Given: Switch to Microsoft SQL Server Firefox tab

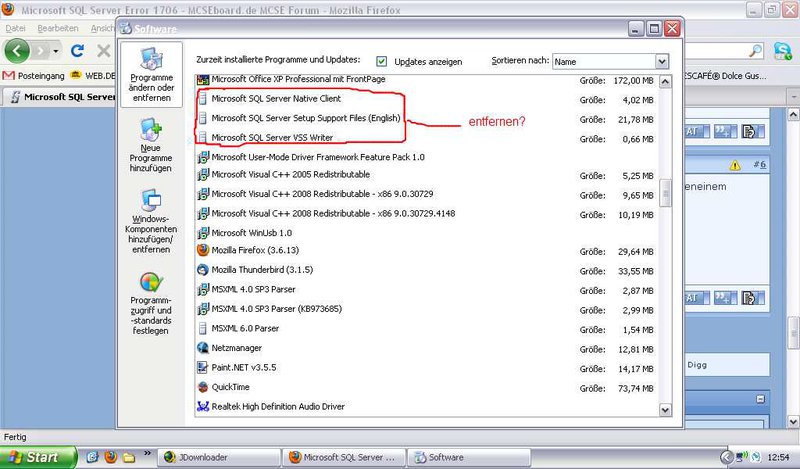Looking at the screenshot, I should 60,97.
